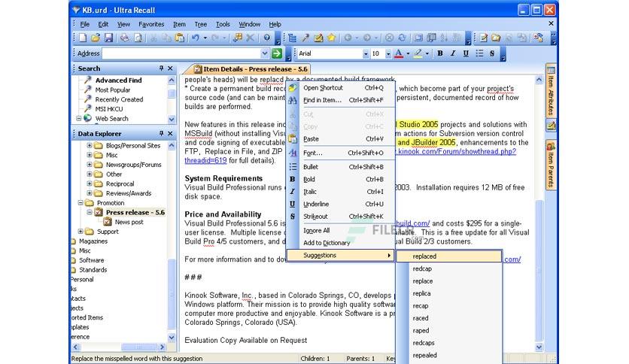Select the News post tree item
629x364 pixels.
129,222
